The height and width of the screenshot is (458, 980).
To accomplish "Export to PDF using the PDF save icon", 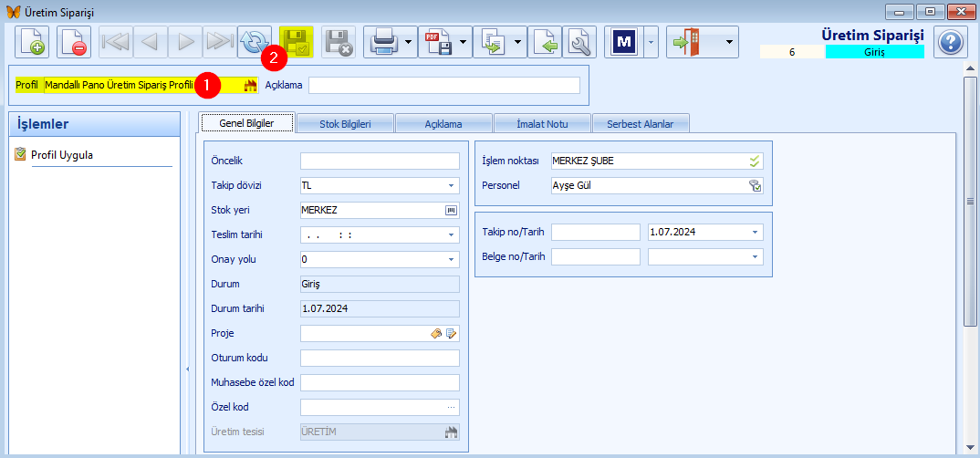I will coord(437,43).
